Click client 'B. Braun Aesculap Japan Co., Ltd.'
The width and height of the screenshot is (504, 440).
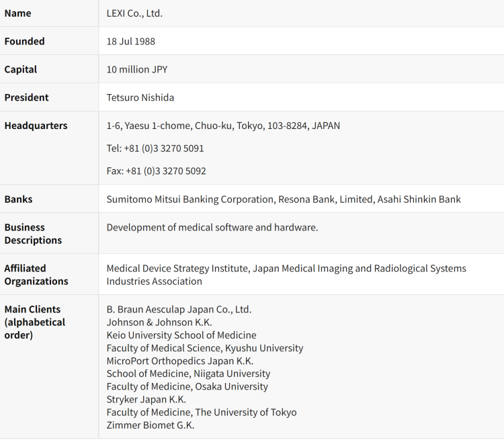(x=179, y=309)
